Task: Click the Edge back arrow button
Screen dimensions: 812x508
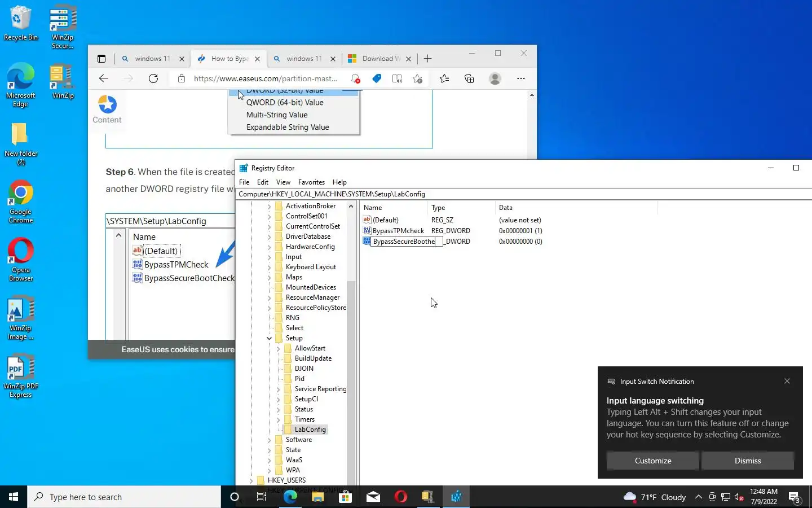Action: pos(104,78)
